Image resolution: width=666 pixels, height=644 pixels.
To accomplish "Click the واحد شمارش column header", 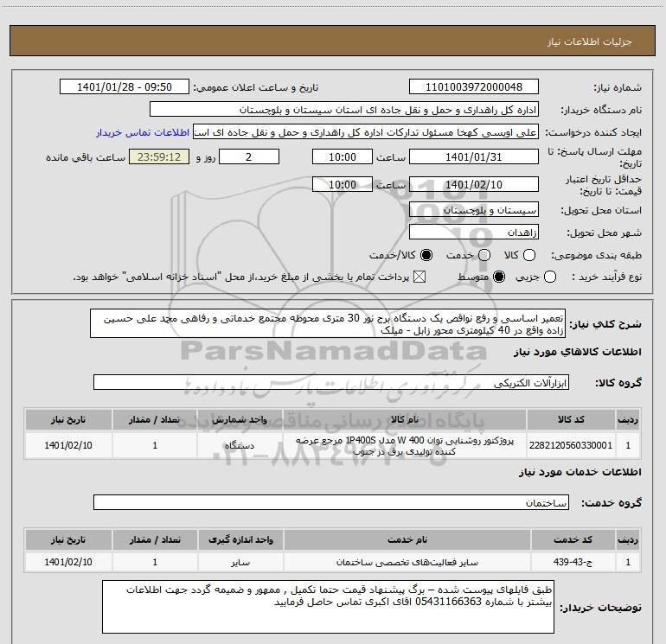I will (240, 419).
